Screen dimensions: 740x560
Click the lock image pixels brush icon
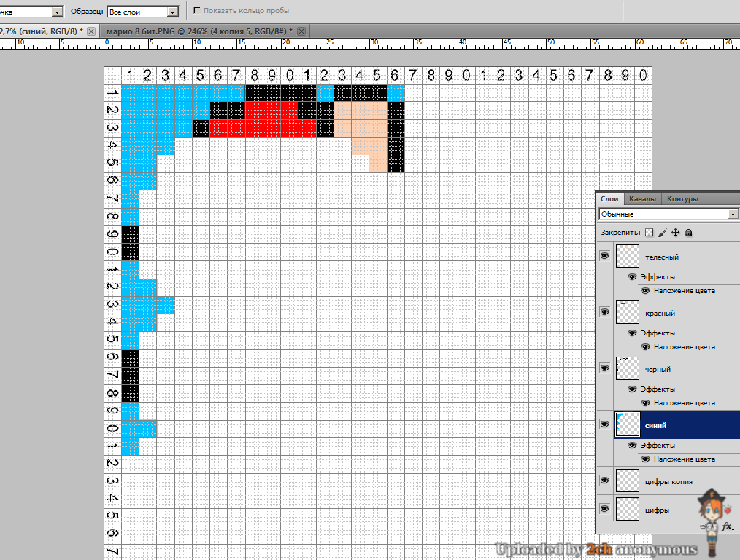(663, 233)
